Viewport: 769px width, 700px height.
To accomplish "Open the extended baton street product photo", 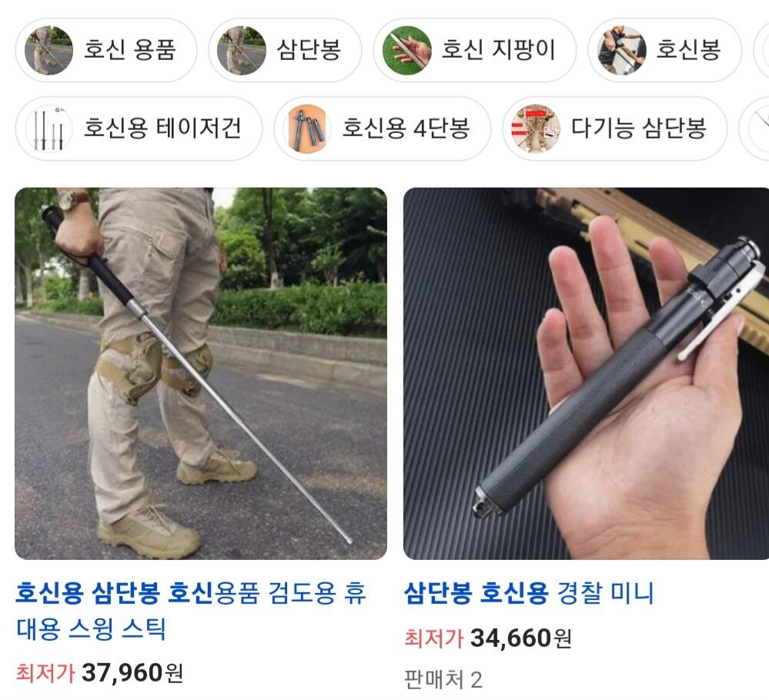I will [201, 374].
